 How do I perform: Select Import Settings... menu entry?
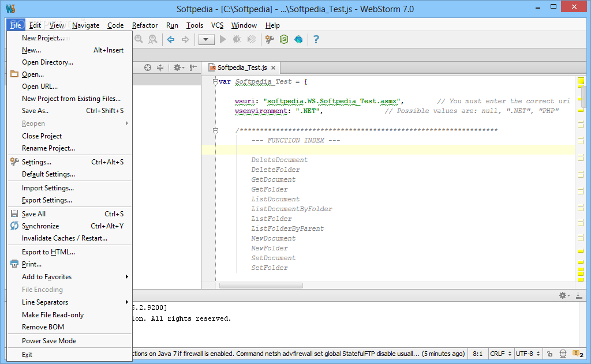click(70, 187)
